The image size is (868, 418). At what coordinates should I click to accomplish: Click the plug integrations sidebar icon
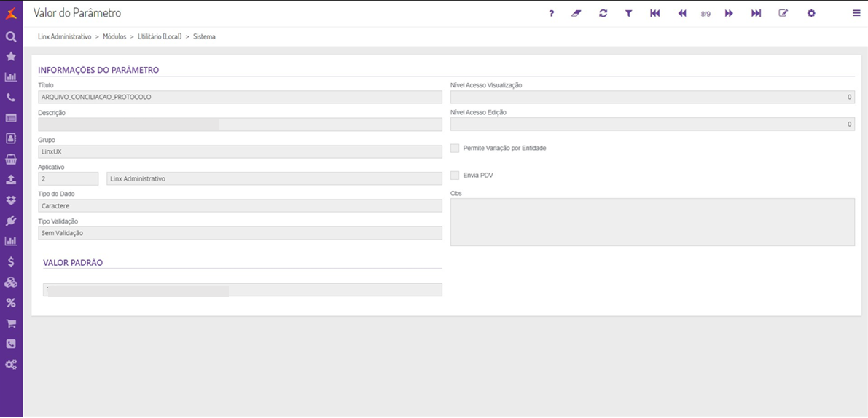[10, 221]
